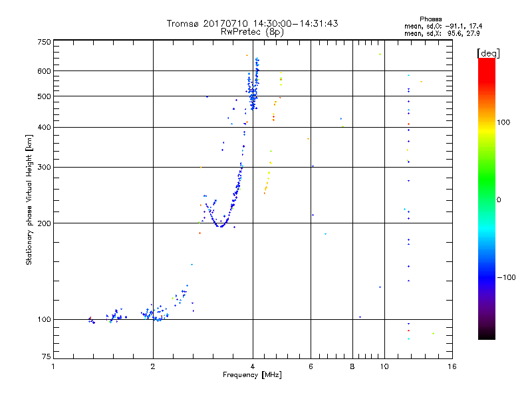Viewport: 532px width, 399px height.
Task: Click the 'mean, sd,O: -91.1, 17.4' line
Action: click(x=443, y=26)
